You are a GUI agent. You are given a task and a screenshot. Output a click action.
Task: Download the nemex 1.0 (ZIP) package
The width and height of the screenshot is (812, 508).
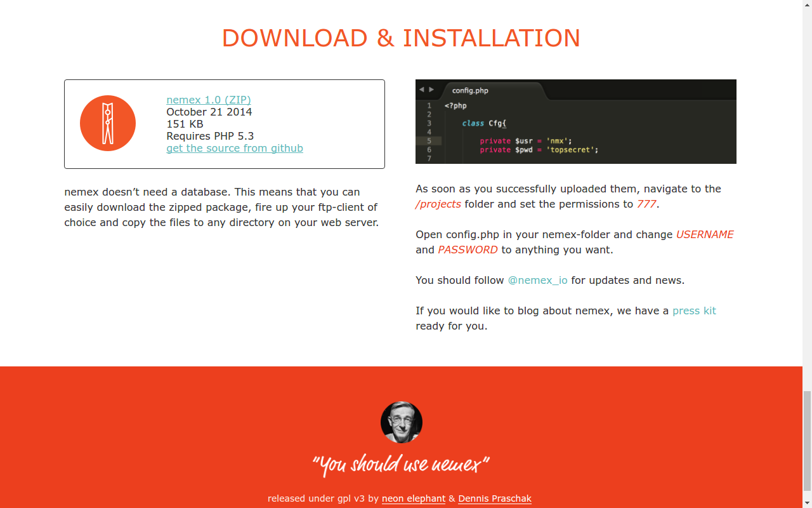(x=208, y=100)
